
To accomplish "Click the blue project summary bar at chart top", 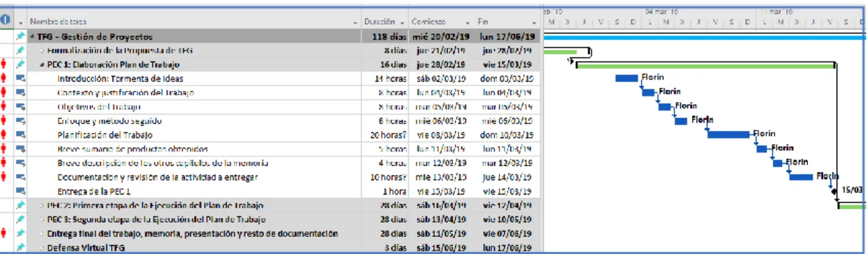I will 705,37.
